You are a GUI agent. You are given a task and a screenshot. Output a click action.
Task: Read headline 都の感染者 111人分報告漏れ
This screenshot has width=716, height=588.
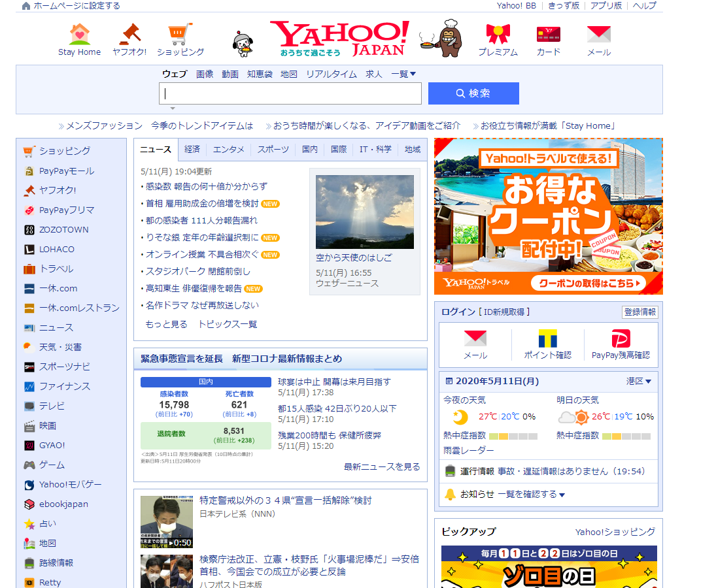click(x=201, y=220)
